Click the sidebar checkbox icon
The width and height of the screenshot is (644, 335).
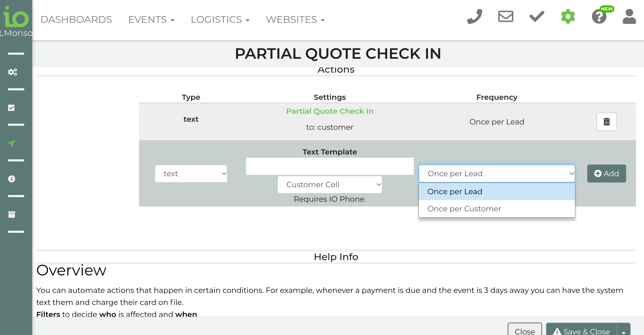pyautogui.click(x=11, y=108)
